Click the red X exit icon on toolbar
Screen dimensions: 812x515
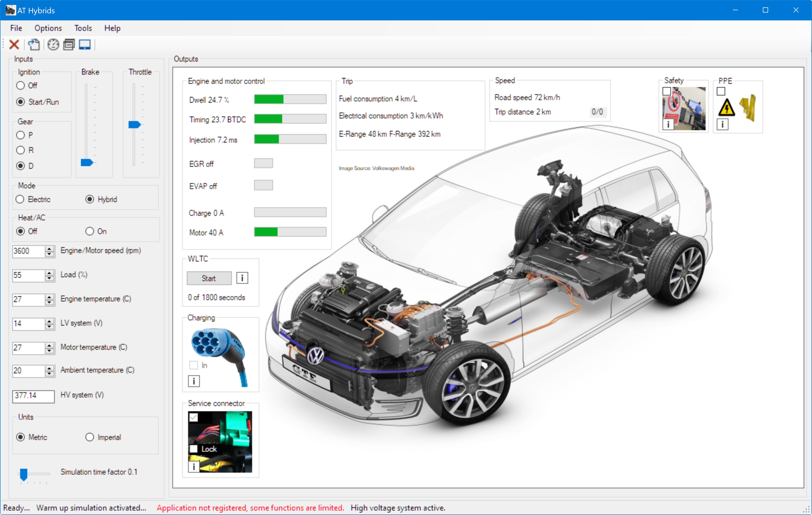14,44
